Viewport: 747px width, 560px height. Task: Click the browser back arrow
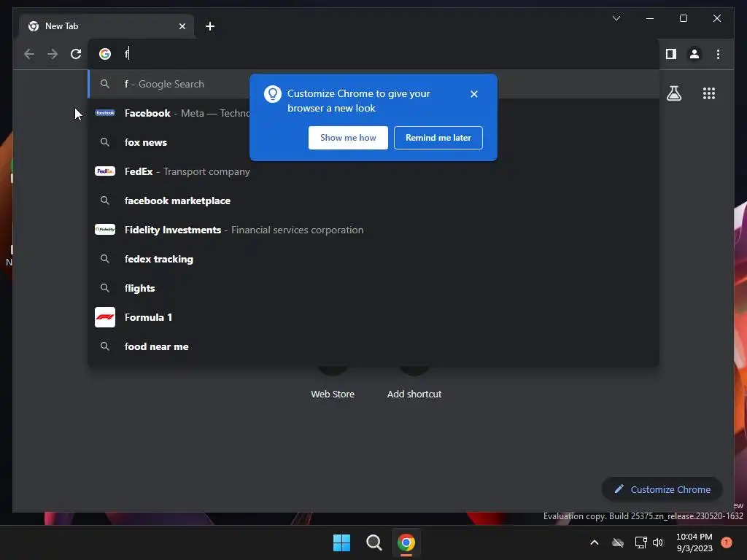pos(29,54)
